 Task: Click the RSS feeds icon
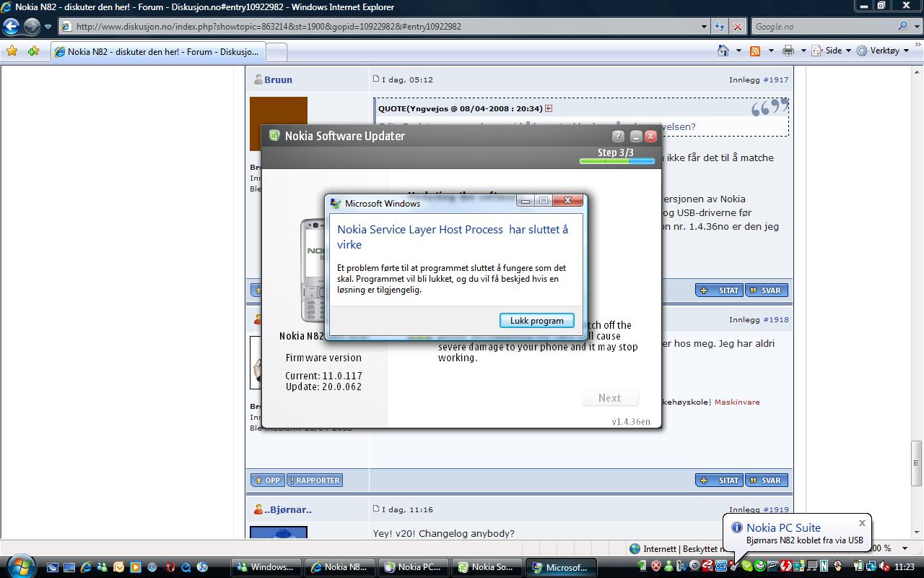tap(755, 51)
